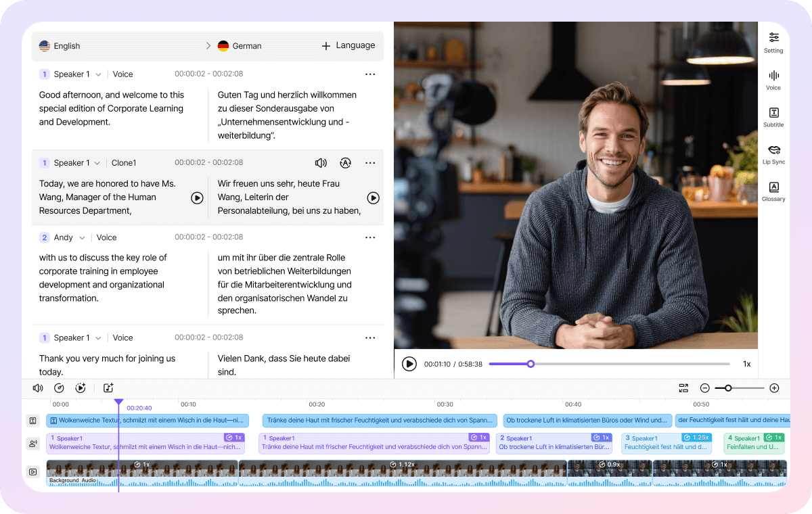Click the Subtitle icon in right sidebar

[773, 117]
